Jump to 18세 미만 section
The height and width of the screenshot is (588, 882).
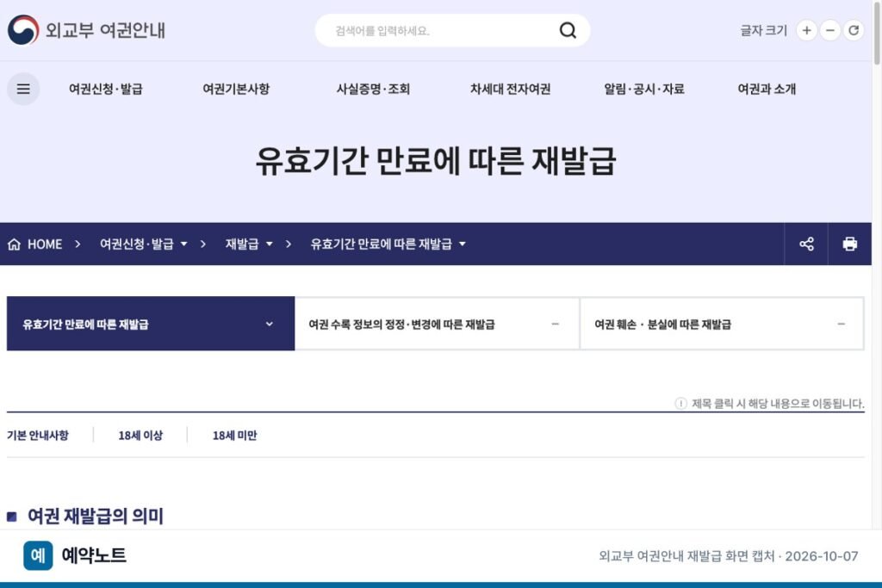point(234,435)
